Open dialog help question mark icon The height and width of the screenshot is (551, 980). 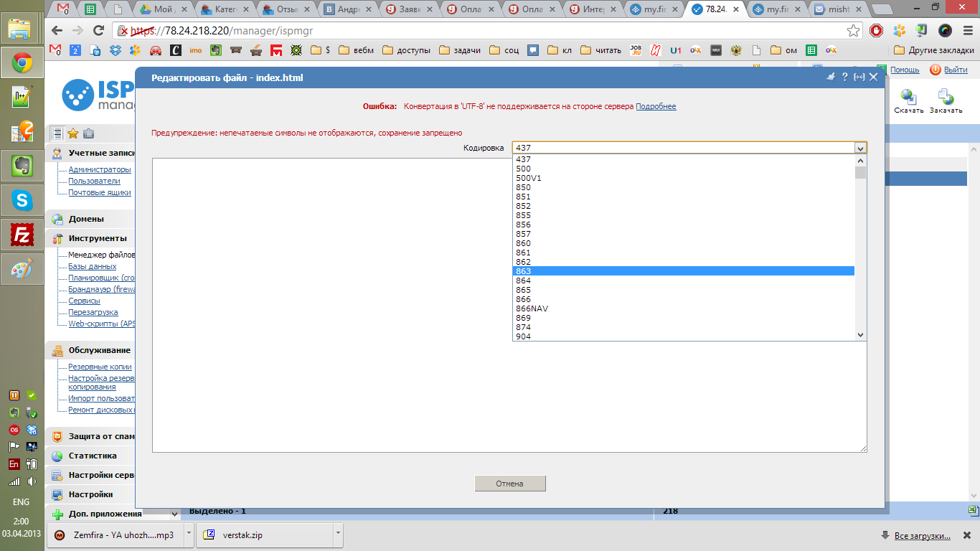tap(845, 77)
